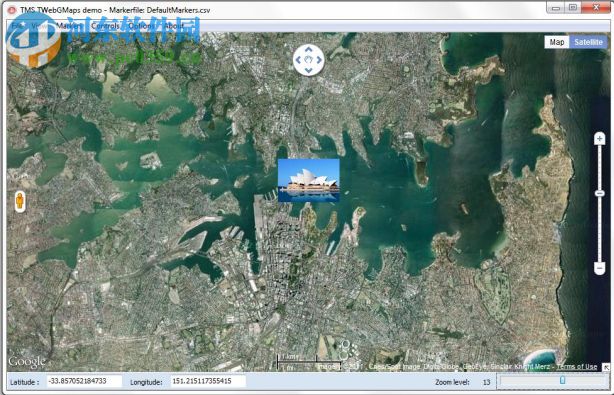Viewport: 614px width, 395px height.
Task: Open the Markers menu
Action: [x=69, y=26]
